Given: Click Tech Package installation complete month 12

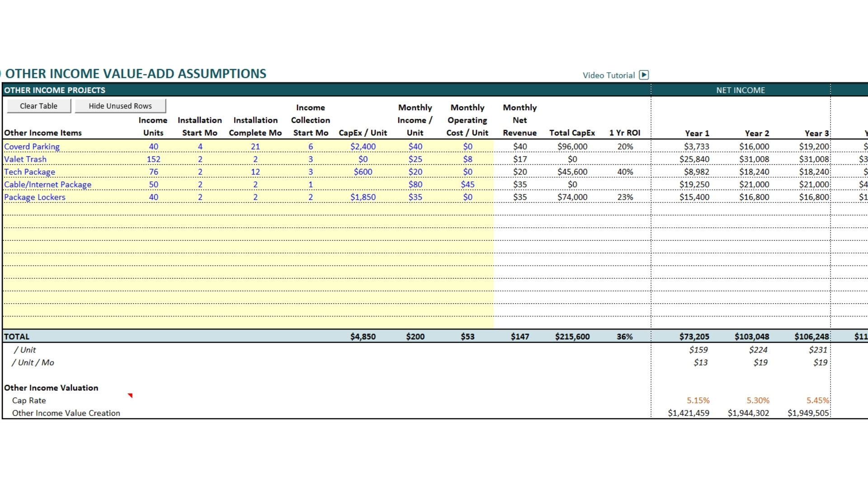Looking at the screenshot, I should click(255, 172).
